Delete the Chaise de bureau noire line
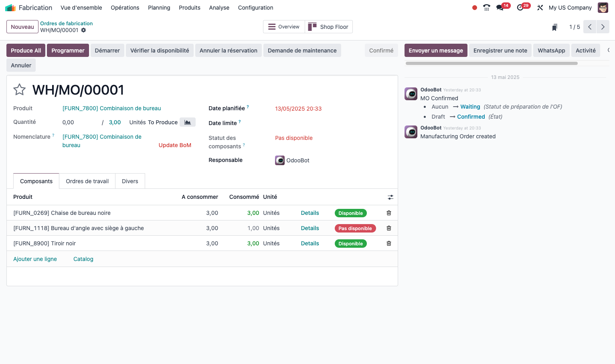 coord(389,213)
